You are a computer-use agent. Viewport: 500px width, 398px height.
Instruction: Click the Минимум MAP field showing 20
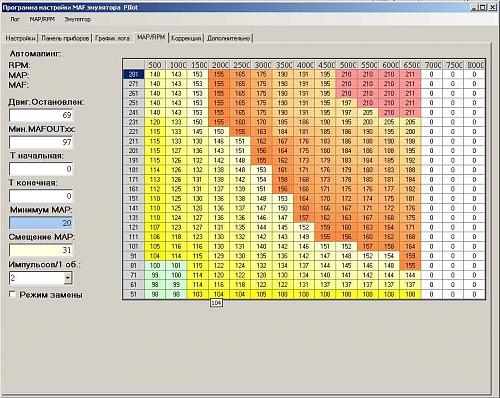(x=41, y=223)
